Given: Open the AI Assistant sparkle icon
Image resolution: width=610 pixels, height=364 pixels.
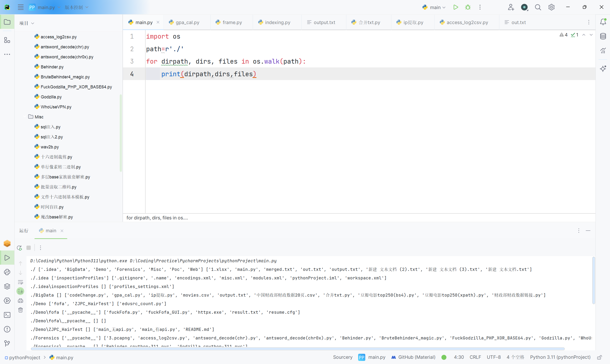Looking at the screenshot, I should (x=603, y=68).
